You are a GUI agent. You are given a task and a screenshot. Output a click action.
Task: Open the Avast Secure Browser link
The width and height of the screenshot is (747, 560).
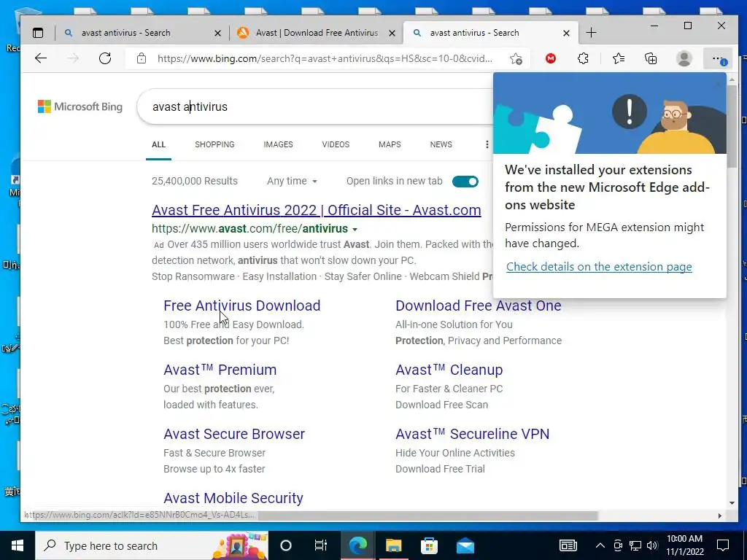click(x=234, y=435)
